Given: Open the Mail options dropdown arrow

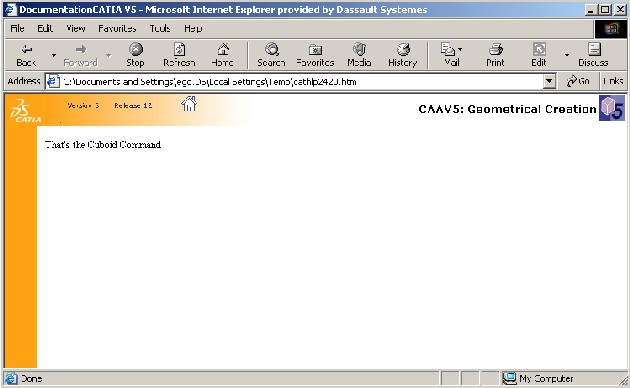Looking at the screenshot, I should pyautogui.click(x=460, y=49).
